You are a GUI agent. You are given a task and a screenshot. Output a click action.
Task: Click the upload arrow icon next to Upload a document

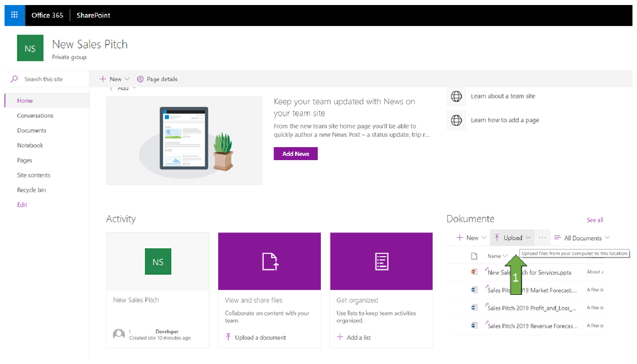pyautogui.click(x=228, y=337)
